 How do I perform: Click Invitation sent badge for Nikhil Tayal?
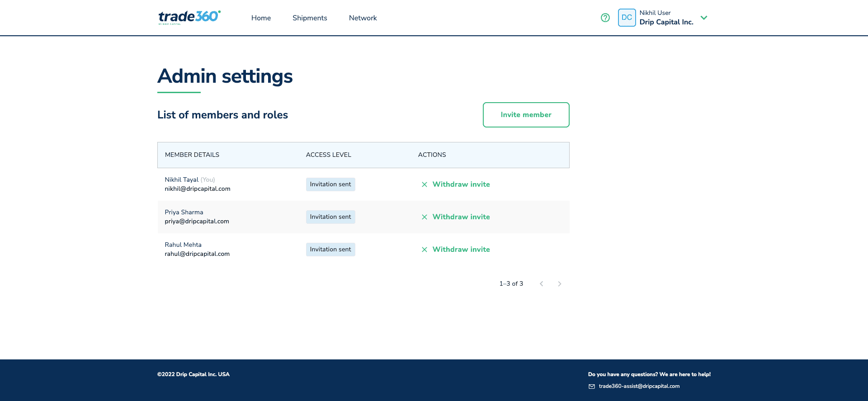point(330,184)
